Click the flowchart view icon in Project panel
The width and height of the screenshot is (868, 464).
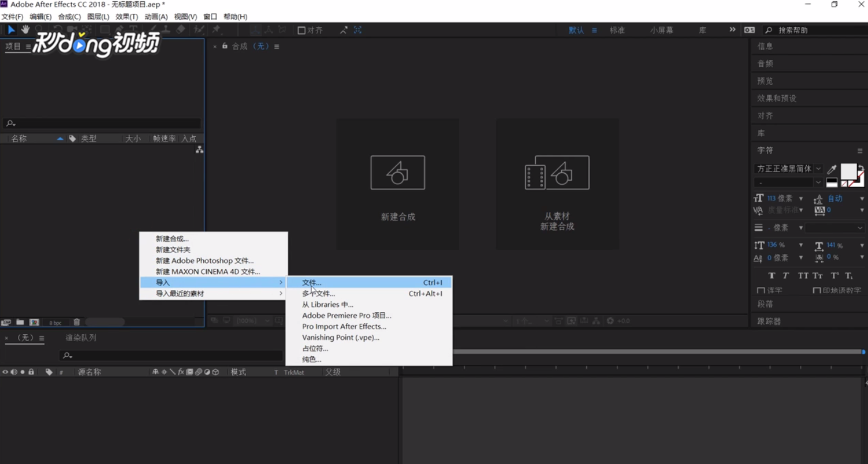click(199, 149)
